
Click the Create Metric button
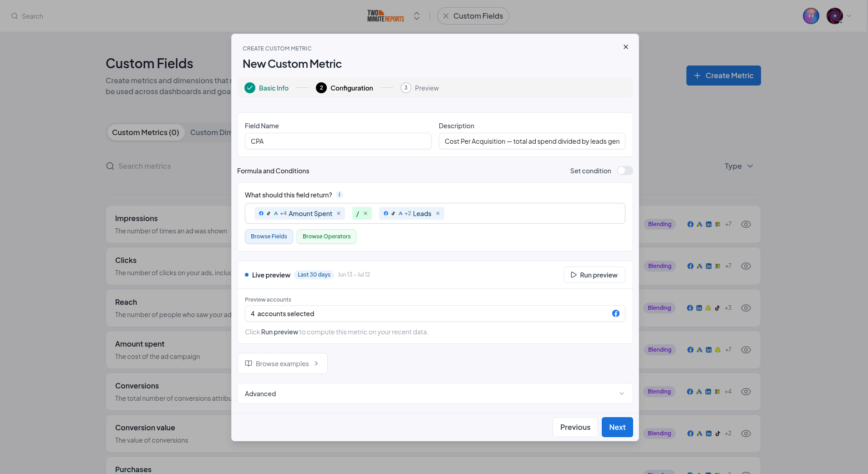click(x=724, y=76)
